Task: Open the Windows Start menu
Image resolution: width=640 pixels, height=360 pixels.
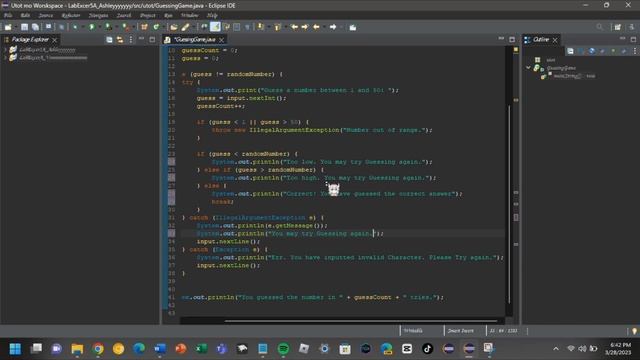Action: pos(15,349)
